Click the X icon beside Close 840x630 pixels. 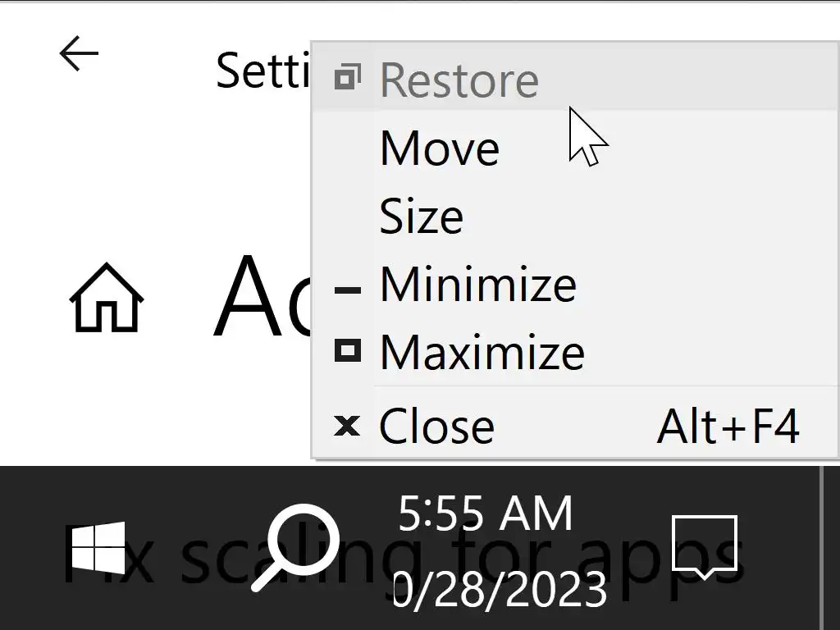348,426
